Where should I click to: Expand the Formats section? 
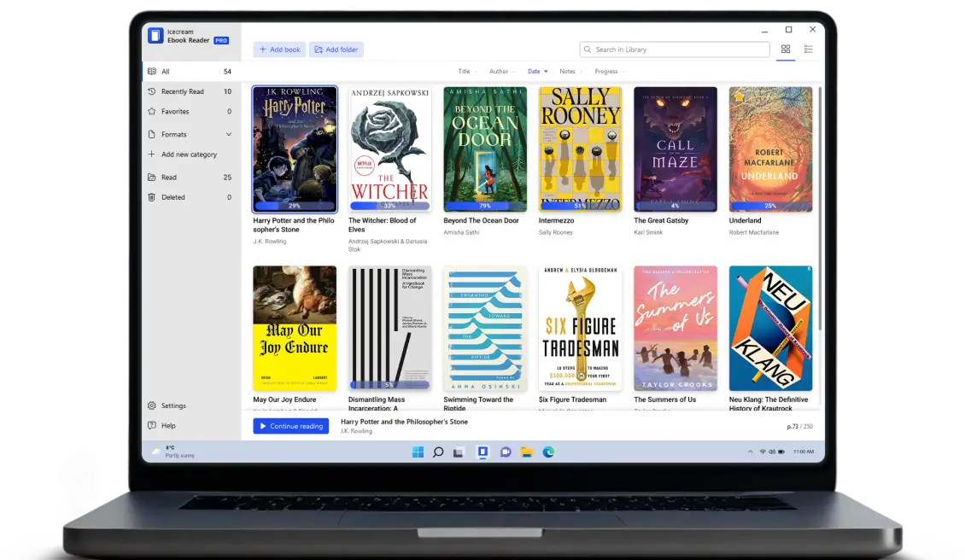(228, 134)
